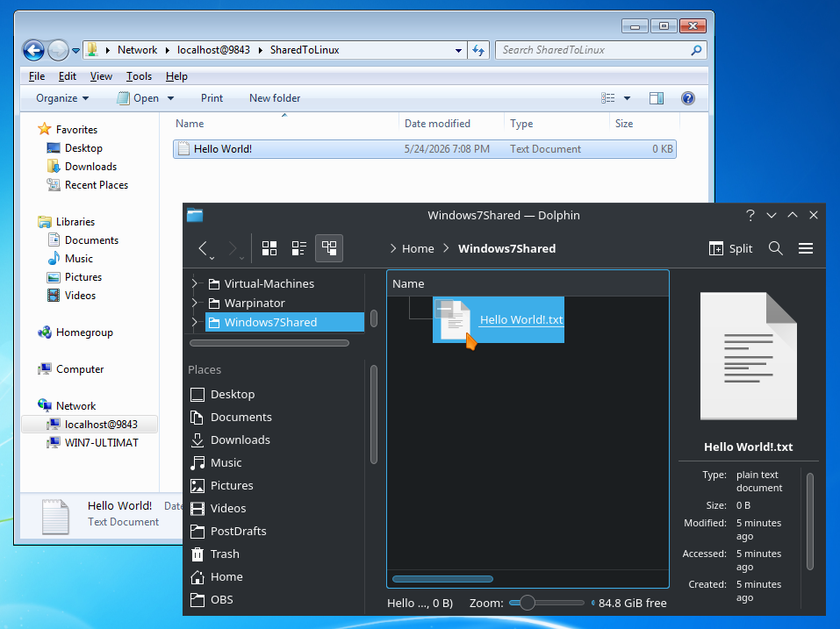Click Explorer blue back arrow
The height and width of the screenshot is (629, 840).
[x=33, y=50]
